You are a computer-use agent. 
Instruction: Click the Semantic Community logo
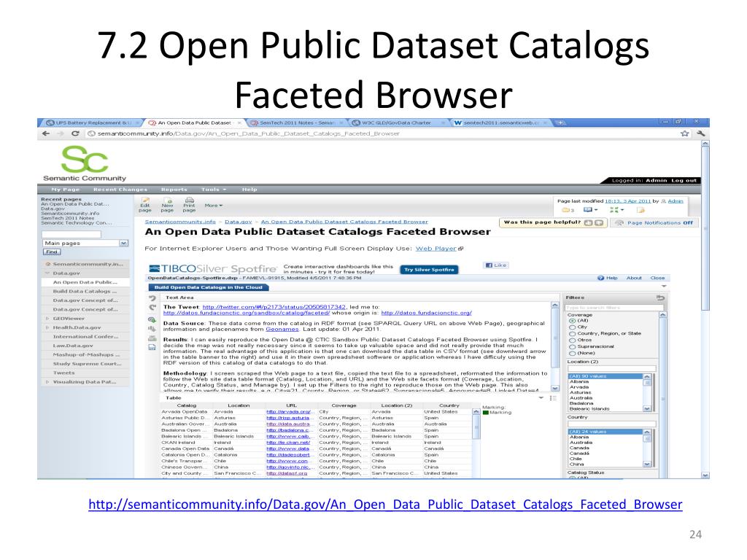[85, 164]
